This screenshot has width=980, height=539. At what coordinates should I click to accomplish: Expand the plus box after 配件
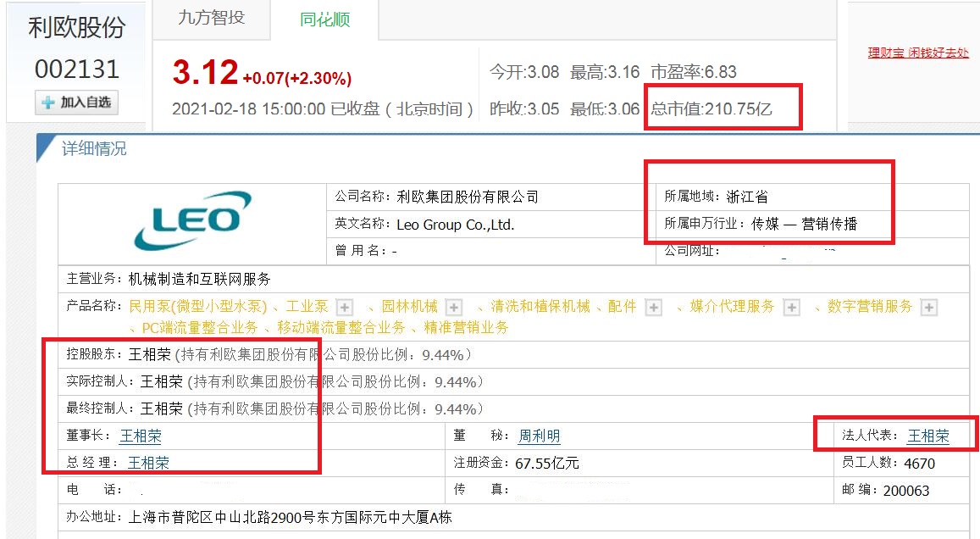pos(653,307)
